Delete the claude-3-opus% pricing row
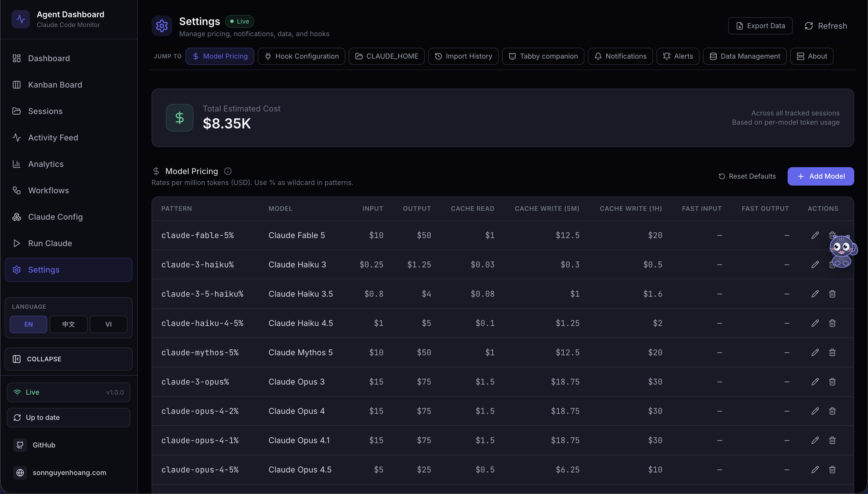Viewport: 868px width, 494px height. pos(832,382)
